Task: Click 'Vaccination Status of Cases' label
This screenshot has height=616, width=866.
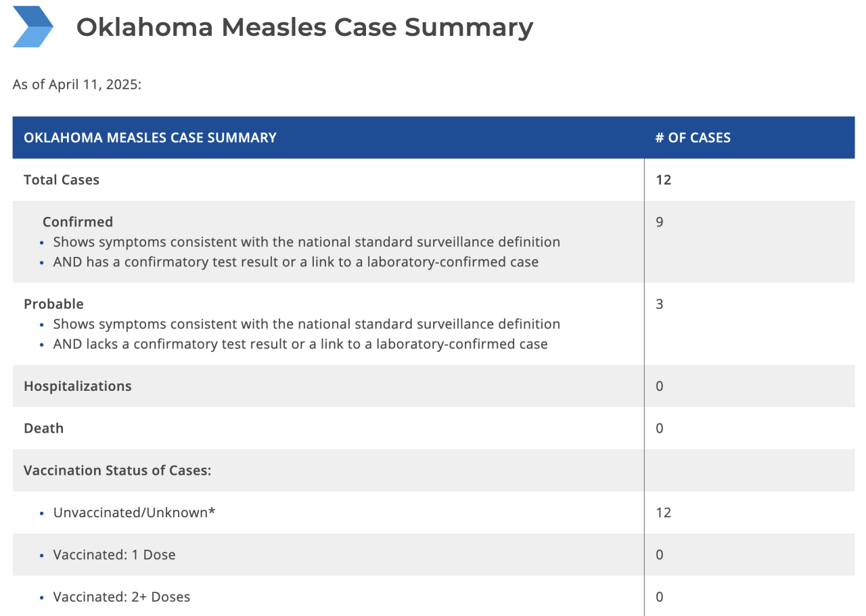Action: 118,470
